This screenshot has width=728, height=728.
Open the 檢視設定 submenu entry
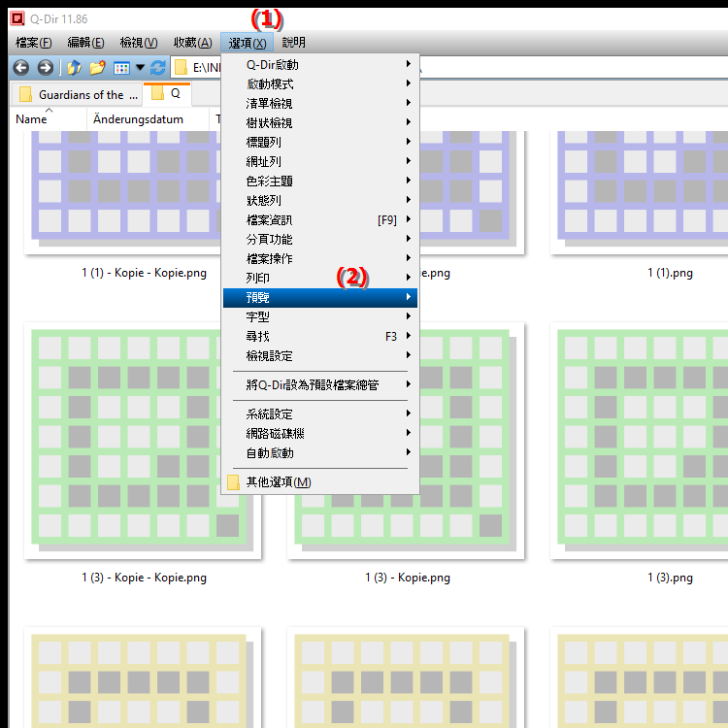coord(320,356)
